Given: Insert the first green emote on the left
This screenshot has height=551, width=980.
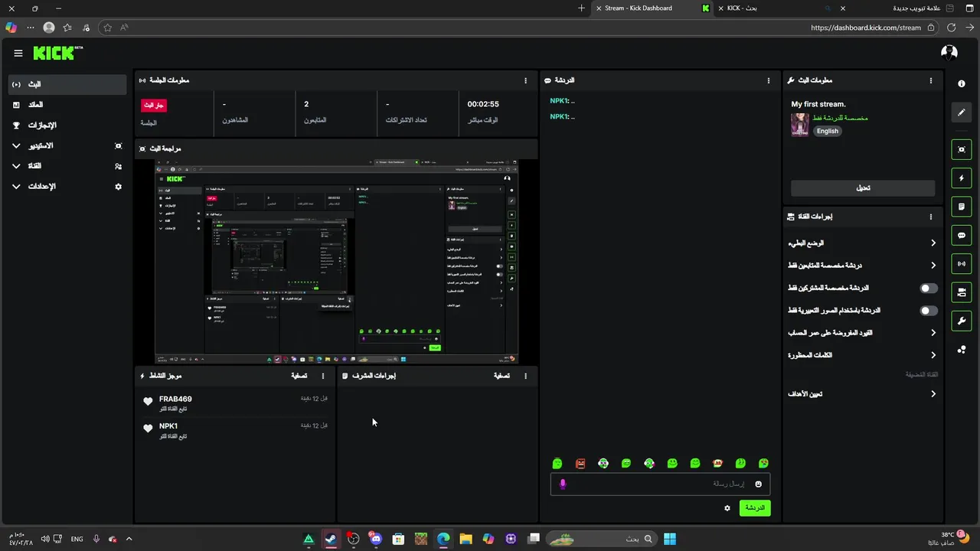Looking at the screenshot, I should pyautogui.click(x=557, y=463).
